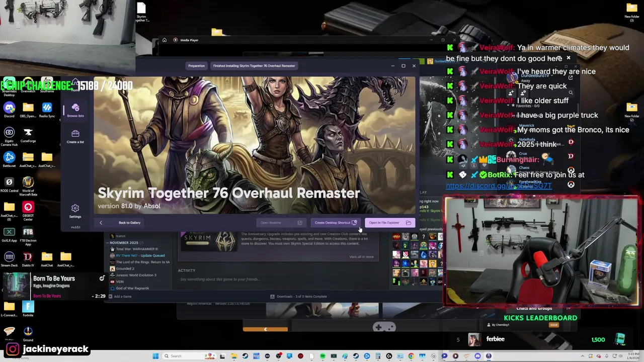The image size is (644, 362).
Task: Click View all in store link
Action: [361, 257]
